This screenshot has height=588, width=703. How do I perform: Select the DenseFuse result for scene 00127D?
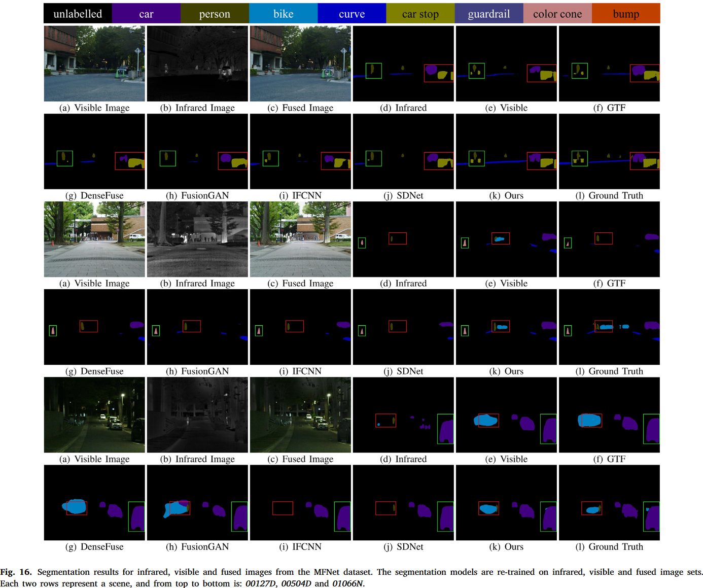(94, 150)
